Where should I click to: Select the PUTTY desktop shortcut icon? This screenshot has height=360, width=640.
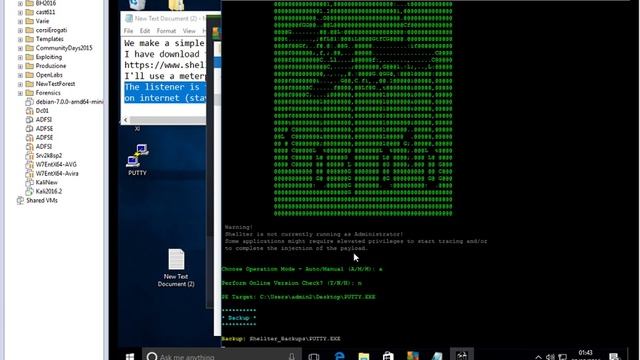point(137,160)
